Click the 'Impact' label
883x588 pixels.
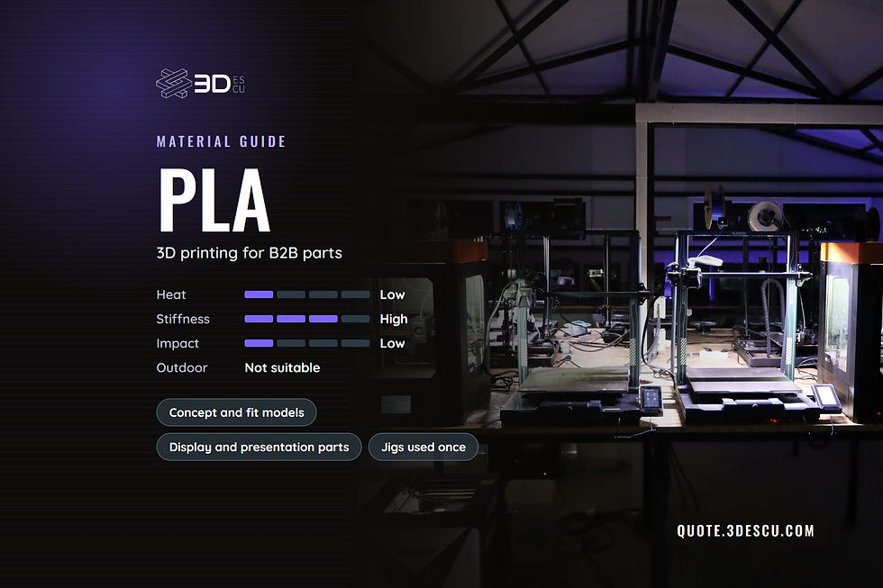(x=178, y=343)
